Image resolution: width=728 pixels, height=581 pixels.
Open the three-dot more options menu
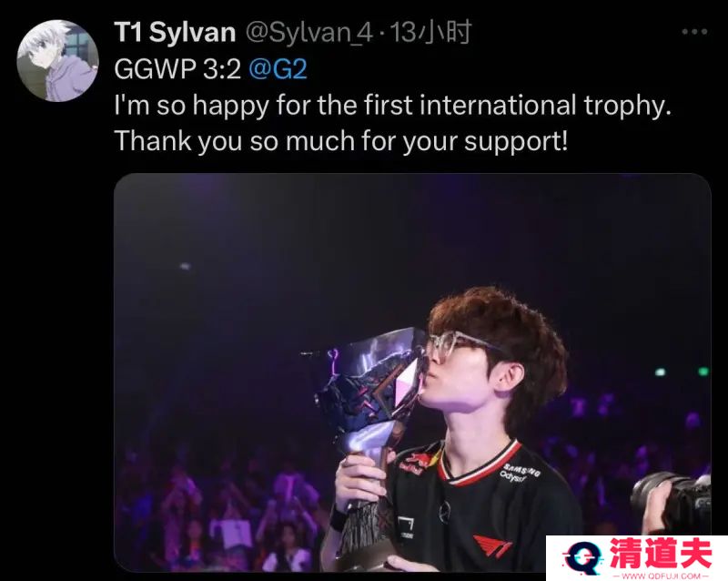(694, 32)
